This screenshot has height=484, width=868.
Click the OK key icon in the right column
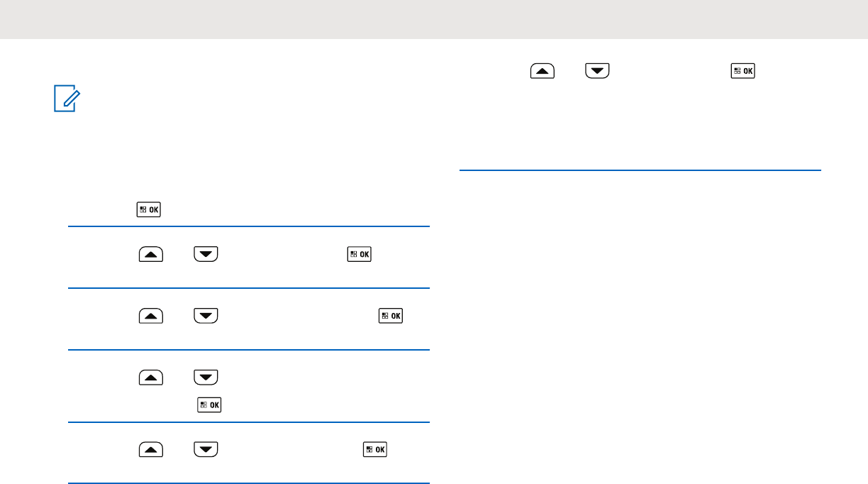coord(744,71)
